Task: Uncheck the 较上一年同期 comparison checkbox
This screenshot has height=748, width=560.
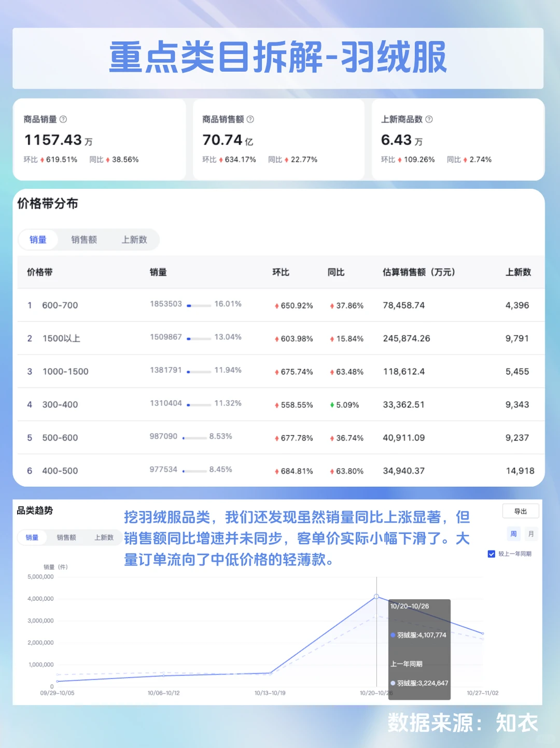Action: click(x=491, y=554)
